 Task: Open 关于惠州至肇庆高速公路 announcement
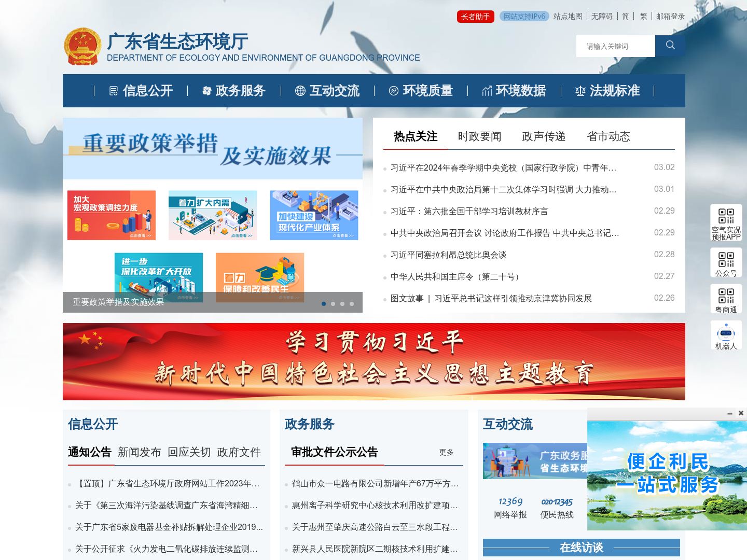pos(375,527)
